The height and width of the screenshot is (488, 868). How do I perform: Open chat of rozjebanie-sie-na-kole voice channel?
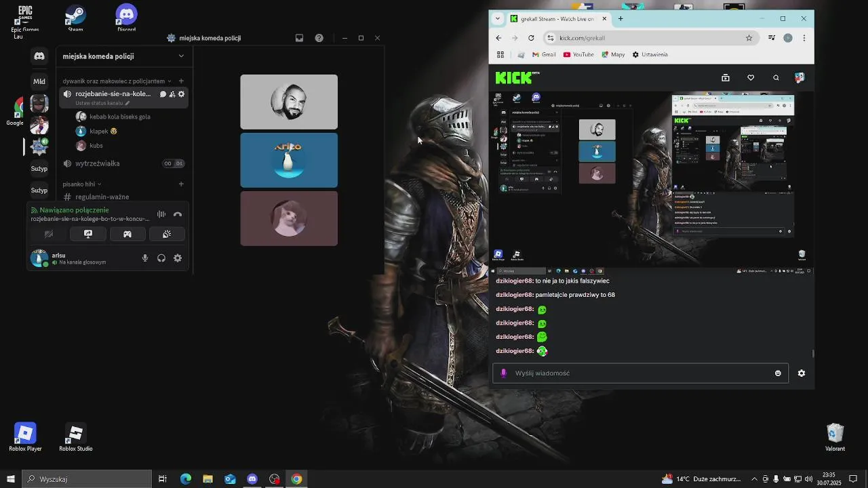tap(163, 94)
